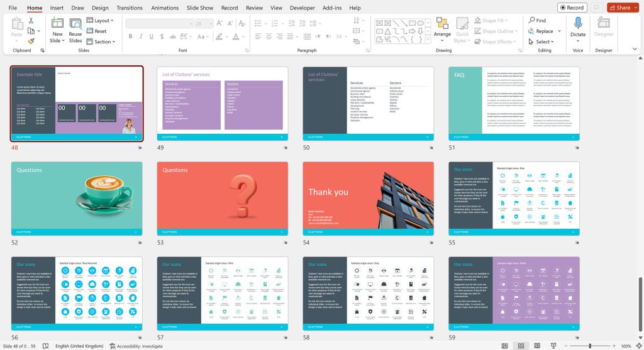Toggle center text alignment
The height and width of the screenshot is (350, 644).
pos(269,36)
